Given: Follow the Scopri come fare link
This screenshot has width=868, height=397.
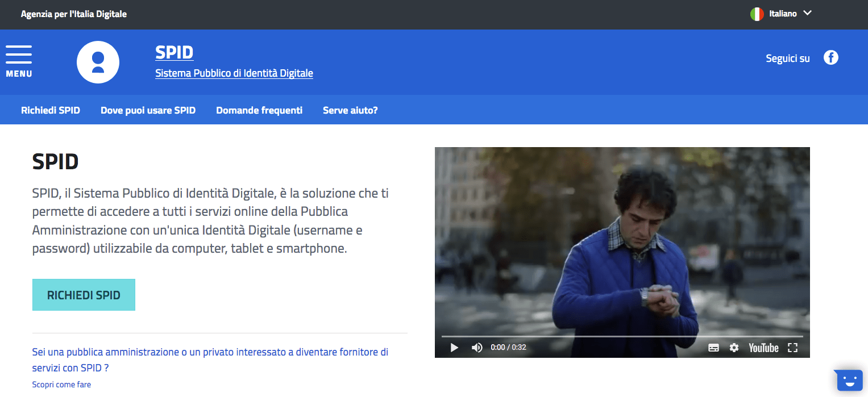Looking at the screenshot, I should 61,385.
